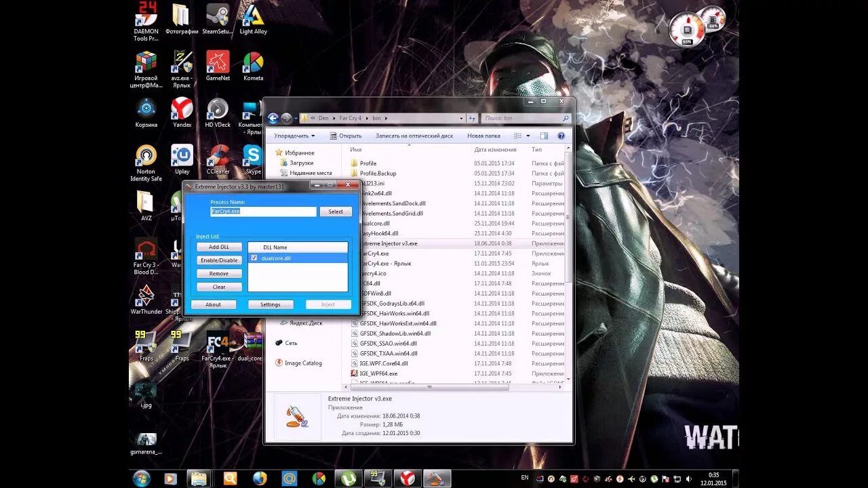Open the Корзина recycle bin icon
Viewport: 868px width, 488px height.
pos(146,113)
